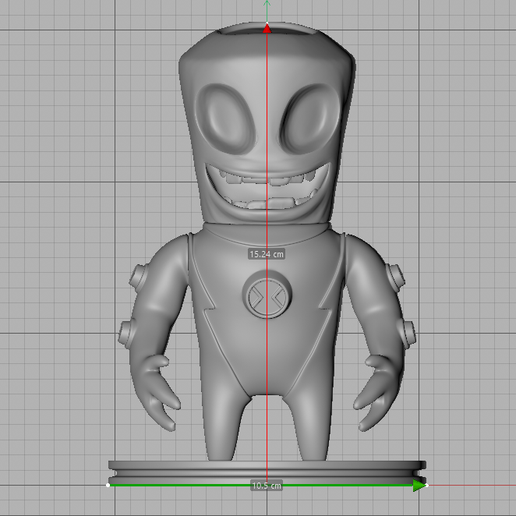Click the white start point of the green width line
Viewport: 516px width, 516px height.
108,485
